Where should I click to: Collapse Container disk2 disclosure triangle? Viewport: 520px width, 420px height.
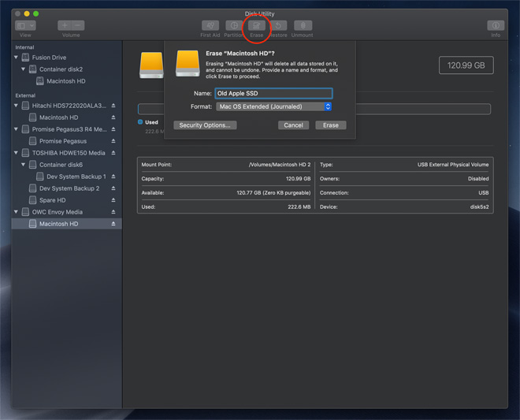[x=23, y=69]
